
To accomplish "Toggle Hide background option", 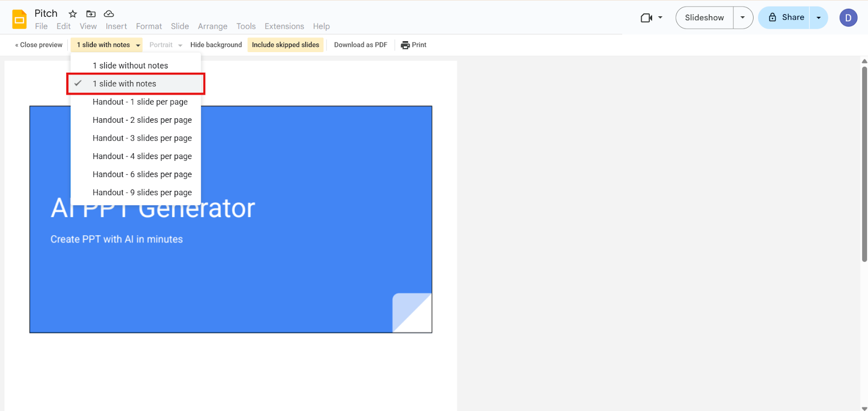I will click(216, 45).
